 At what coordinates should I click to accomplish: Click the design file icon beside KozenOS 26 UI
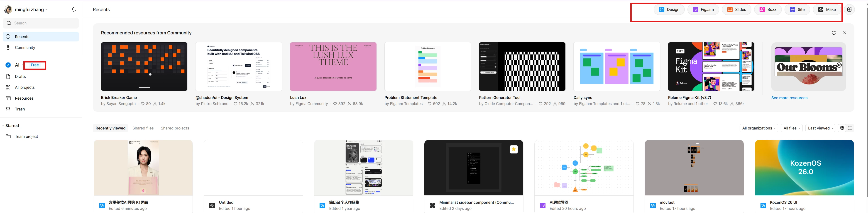pos(763,206)
